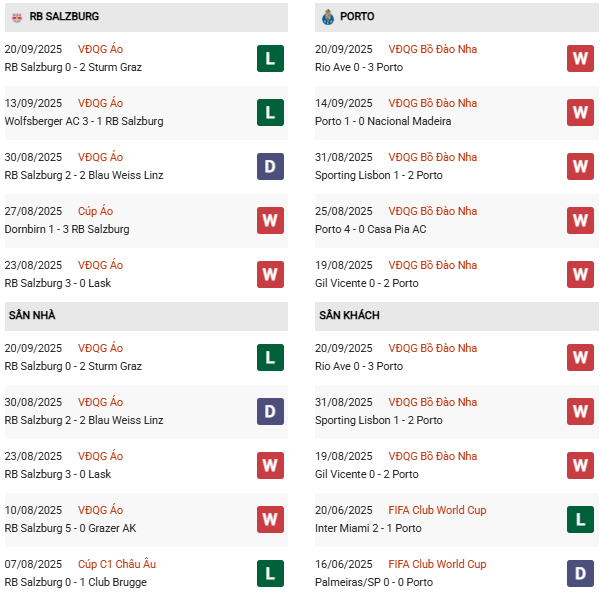Click the D badge for Palmeiras/SP match

[x=580, y=573]
